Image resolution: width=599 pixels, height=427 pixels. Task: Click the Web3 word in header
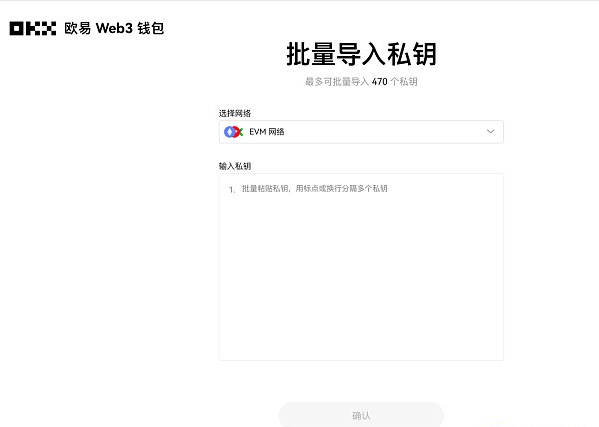(114, 28)
